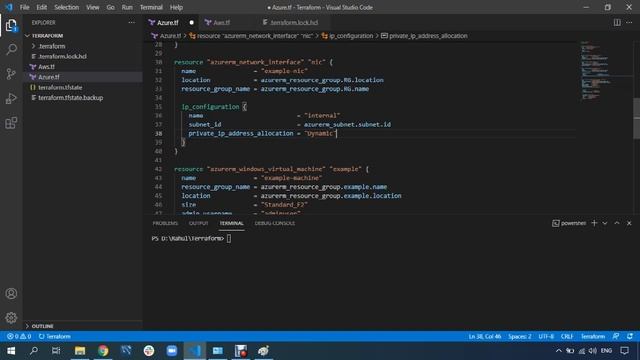This screenshot has height=360, width=640.
Task: Open Run and Debug view
Action: 11,98
